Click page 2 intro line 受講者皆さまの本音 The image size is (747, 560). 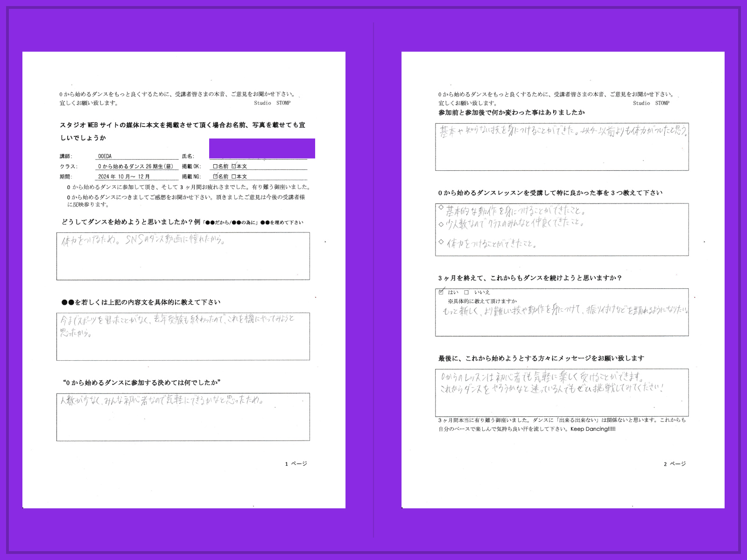click(556, 94)
